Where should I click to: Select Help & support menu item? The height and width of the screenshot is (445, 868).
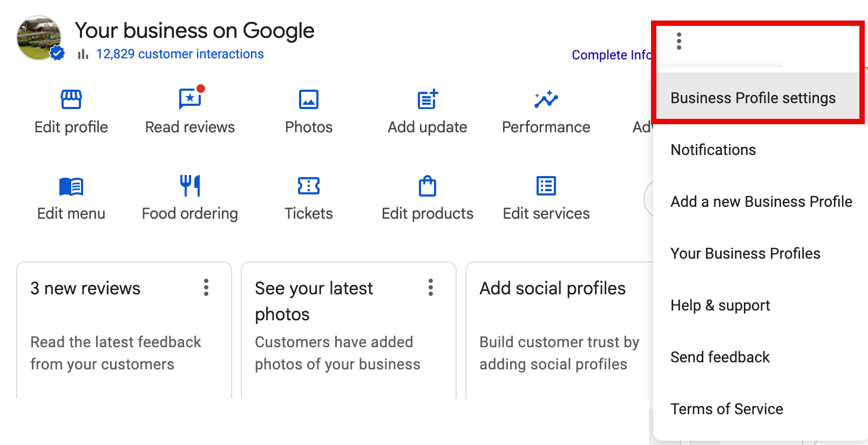coord(761,305)
